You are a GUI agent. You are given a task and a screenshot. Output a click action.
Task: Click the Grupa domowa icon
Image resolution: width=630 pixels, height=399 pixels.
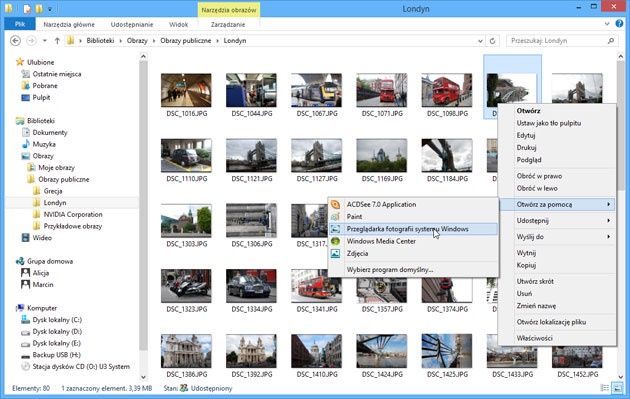click(20, 261)
